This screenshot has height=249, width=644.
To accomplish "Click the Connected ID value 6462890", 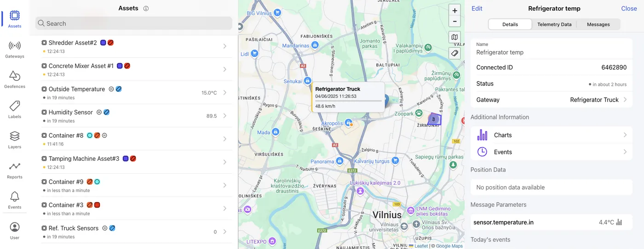I will tap(614, 68).
